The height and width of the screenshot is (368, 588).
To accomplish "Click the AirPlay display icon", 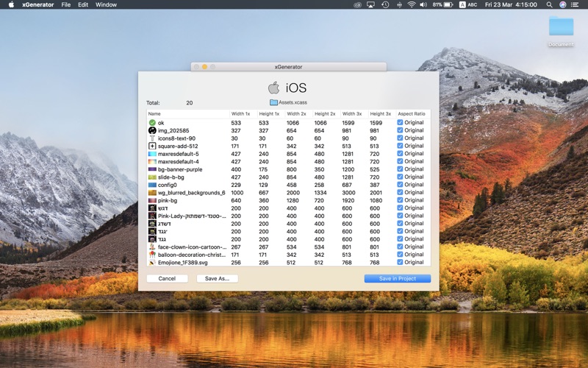I will click(x=370, y=4).
